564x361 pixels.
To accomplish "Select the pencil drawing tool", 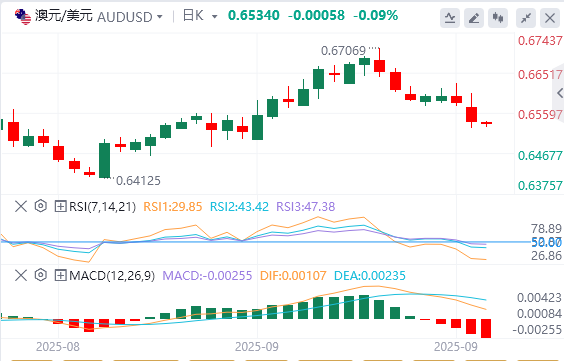I will tap(474, 18).
